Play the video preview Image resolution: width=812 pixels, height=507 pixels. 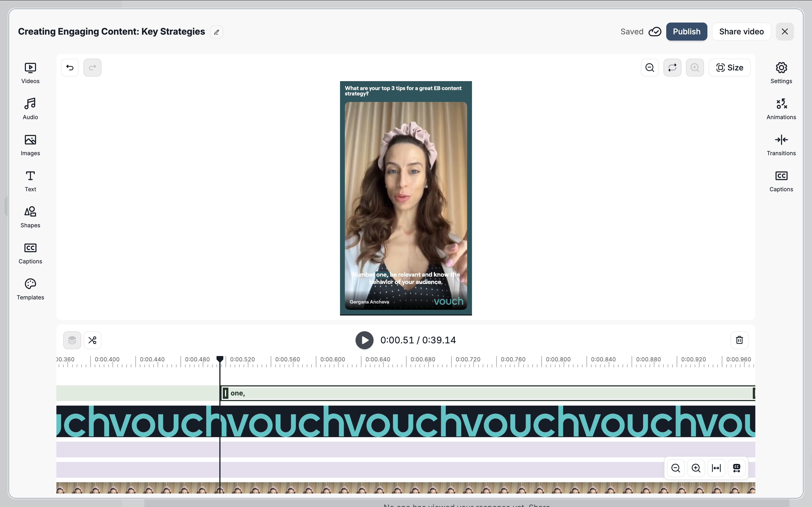point(364,340)
